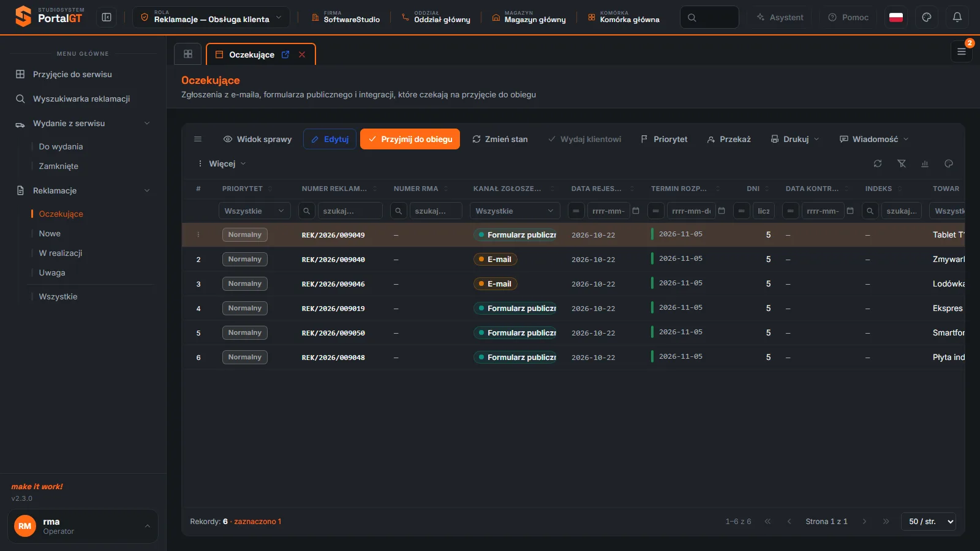Collapse the Reklamacje menu section

(x=83, y=190)
